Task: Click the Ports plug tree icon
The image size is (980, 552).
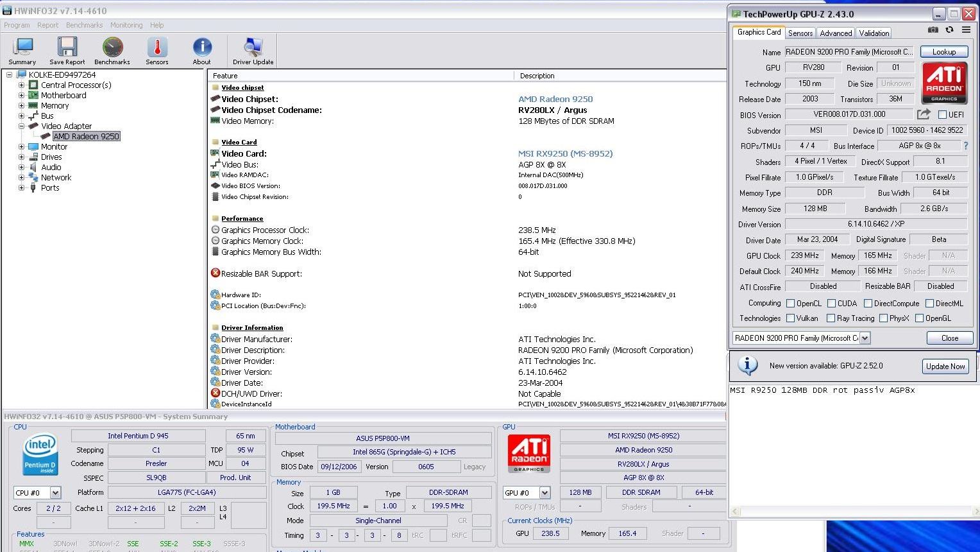Action: (x=33, y=187)
